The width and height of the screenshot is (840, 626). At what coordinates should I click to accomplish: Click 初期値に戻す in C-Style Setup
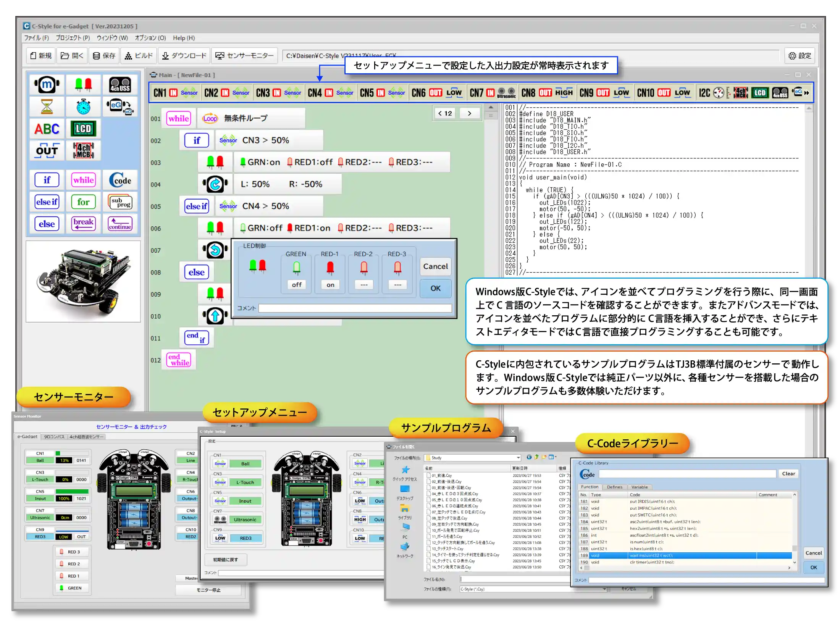point(226,560)
